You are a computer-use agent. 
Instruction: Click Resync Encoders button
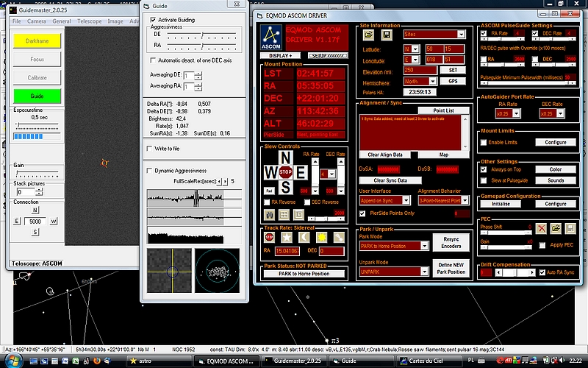(451, 243)
